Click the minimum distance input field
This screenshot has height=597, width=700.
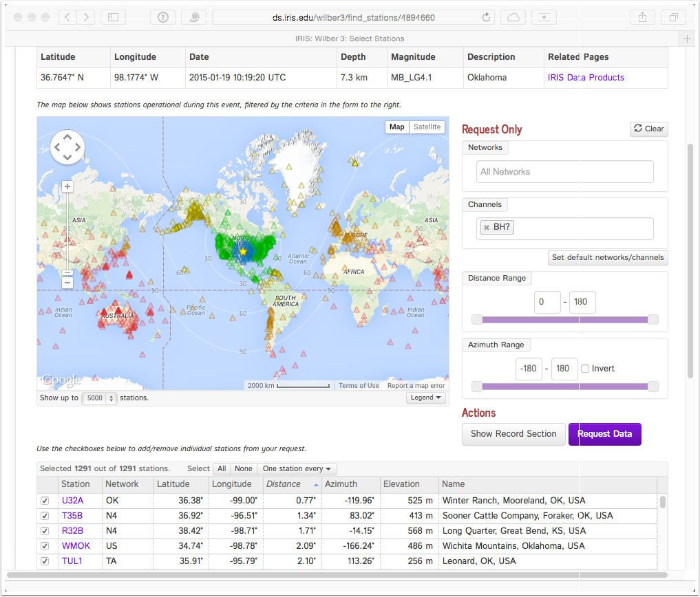(547, 302)
